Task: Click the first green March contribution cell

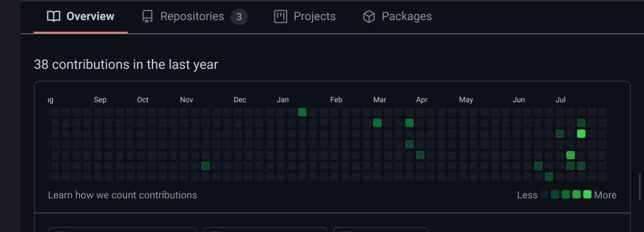Action: [377, 122]
